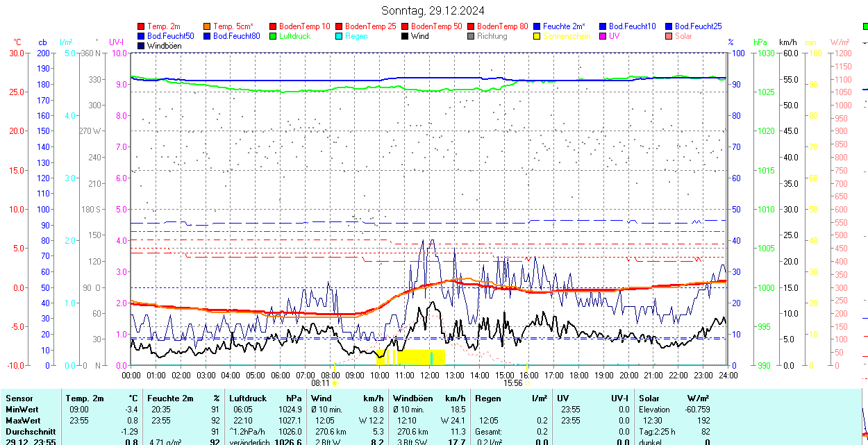Click the Sensor header in data table
The width and height of the screenshot is (868, 445).
tap(19, 398)
